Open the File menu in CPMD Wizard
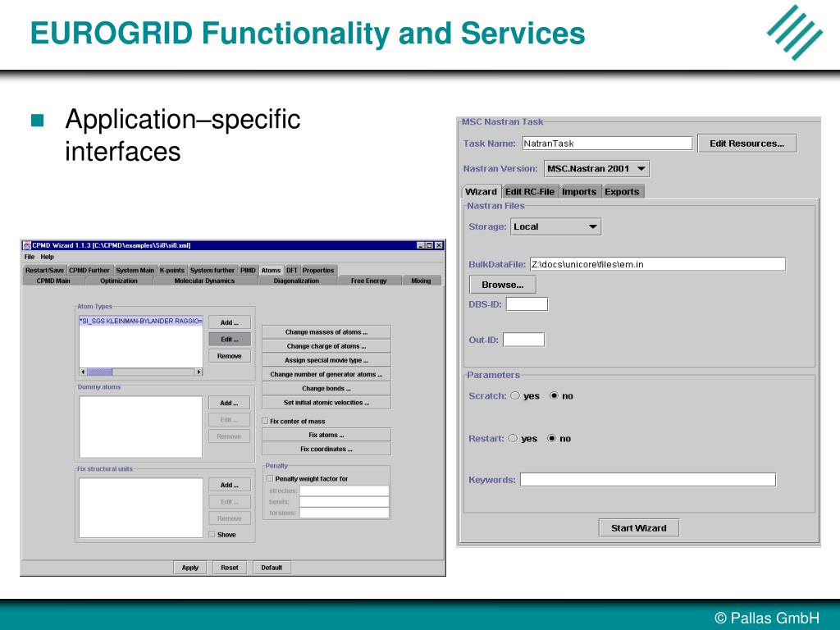Screen dimensions: 840x630 (x=30, y=257)
